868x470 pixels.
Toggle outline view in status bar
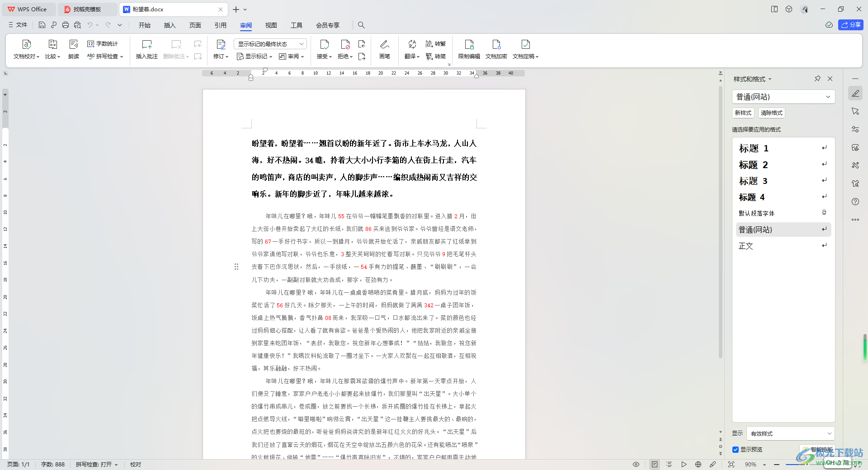click(x=669, y=465)
